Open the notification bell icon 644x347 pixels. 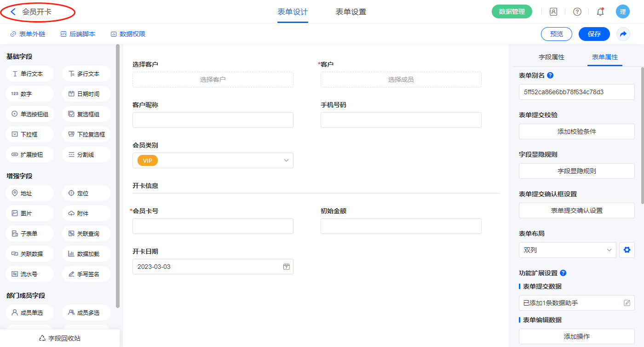coord(600,12)
